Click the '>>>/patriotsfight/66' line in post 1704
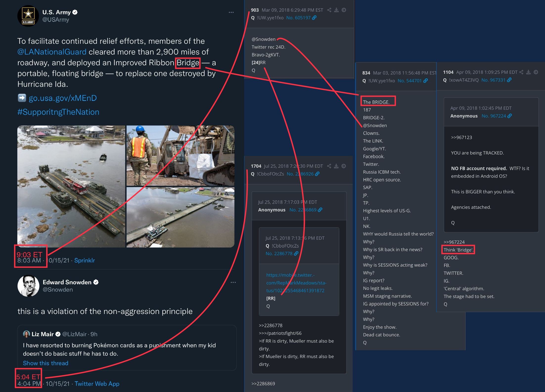The height and width of the screenshot is (392, 545). tap(280, 333)
